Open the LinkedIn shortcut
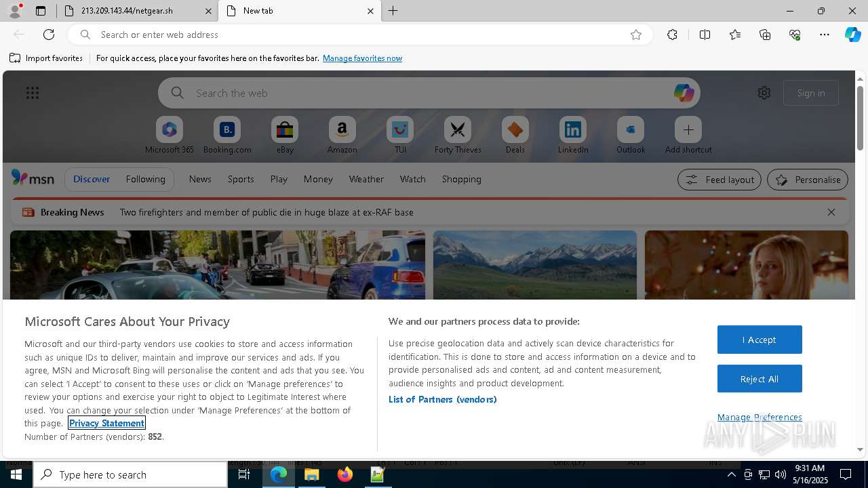The width and height of the screenshot is (868, 488). (573, 136)
